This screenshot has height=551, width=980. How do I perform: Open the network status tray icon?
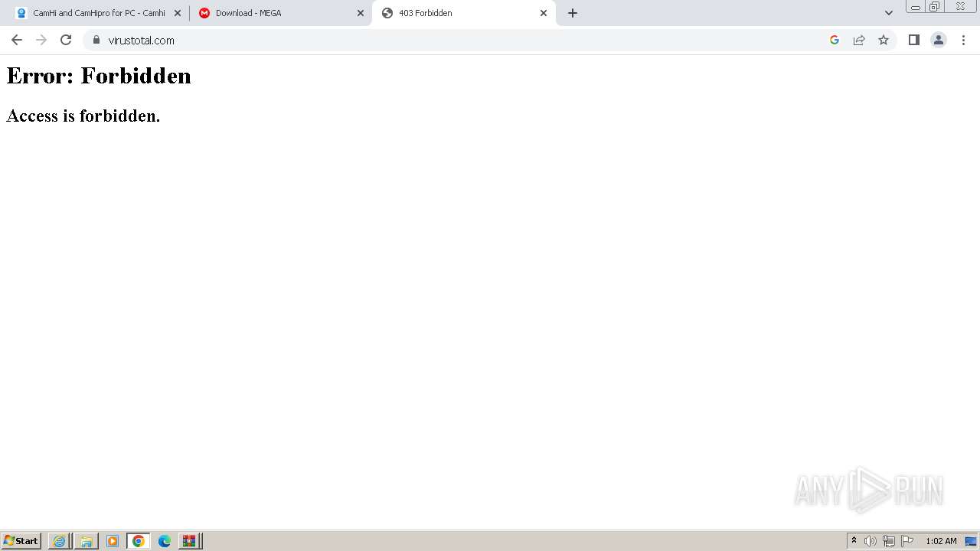[x=889, y=541]
